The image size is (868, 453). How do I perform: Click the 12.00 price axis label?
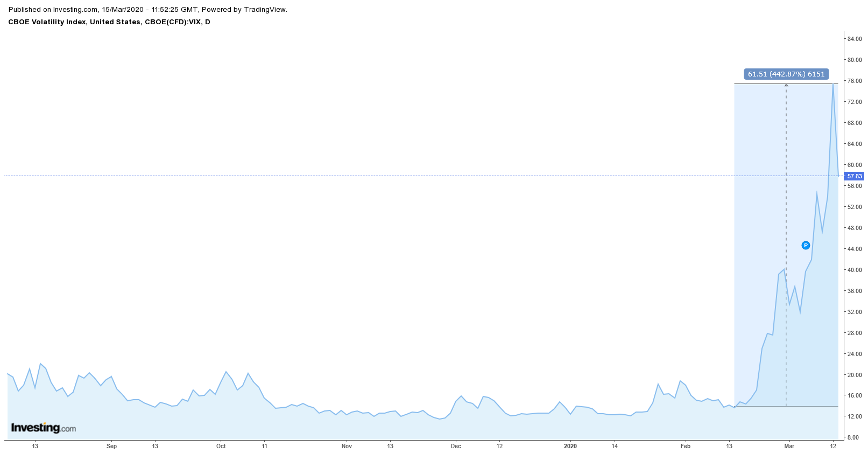click(x=855, y=416)
